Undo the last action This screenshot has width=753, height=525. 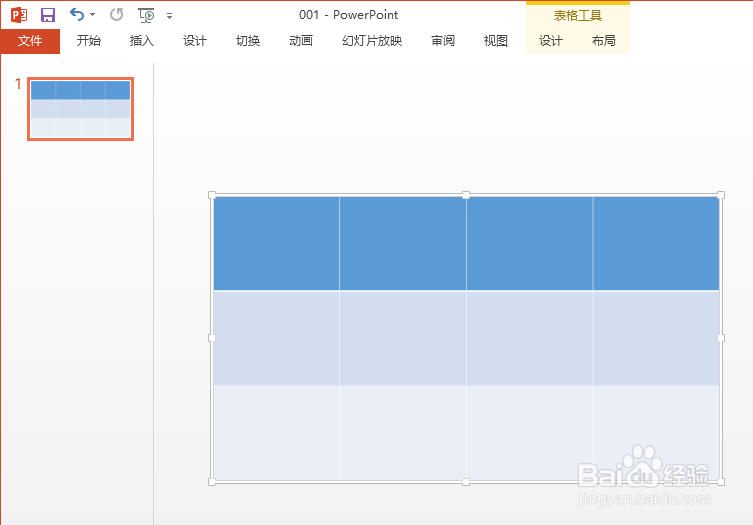77,14
